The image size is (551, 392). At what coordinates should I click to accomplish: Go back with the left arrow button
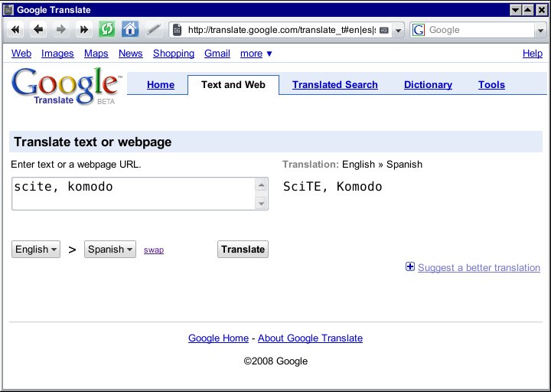(x=38, y=30)
